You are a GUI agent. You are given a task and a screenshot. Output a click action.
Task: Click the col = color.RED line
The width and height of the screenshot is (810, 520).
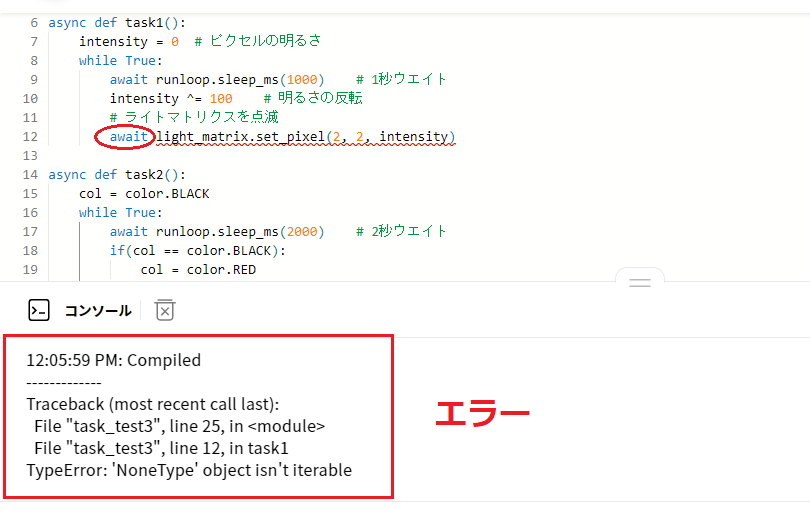coord(198,270)
